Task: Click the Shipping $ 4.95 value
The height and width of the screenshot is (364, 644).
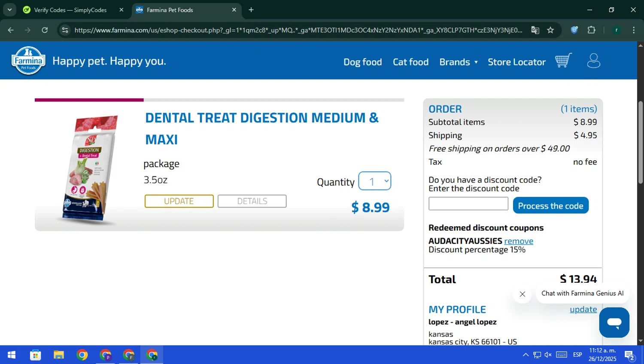Action: coord(585,135)
